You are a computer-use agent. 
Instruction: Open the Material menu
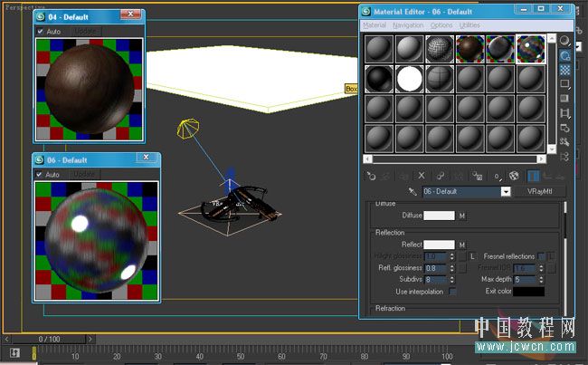[x=375, y=25]
